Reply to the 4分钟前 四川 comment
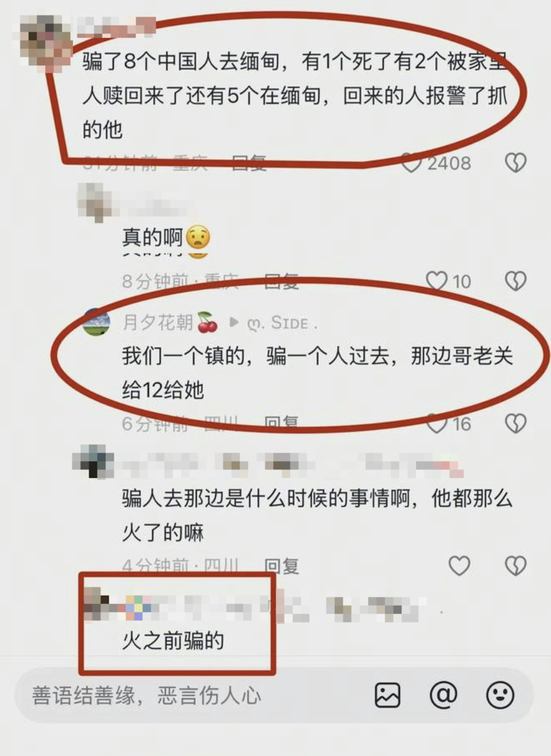The height and width of the screenshot is (756, 551). pyautogui.click(x=281, y=565)
